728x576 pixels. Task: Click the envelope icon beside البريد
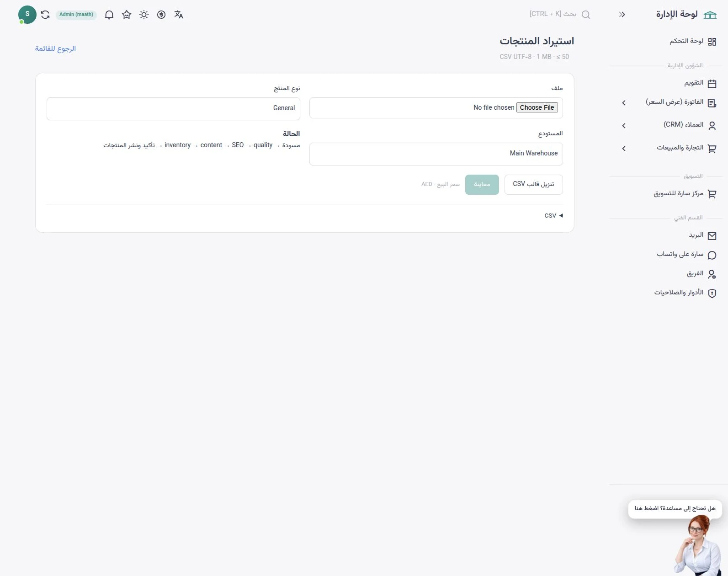click(x=712, y=236)
